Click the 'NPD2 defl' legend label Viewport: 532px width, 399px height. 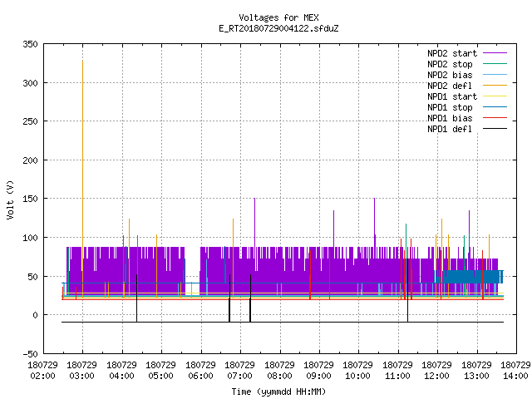pos(450,86)
